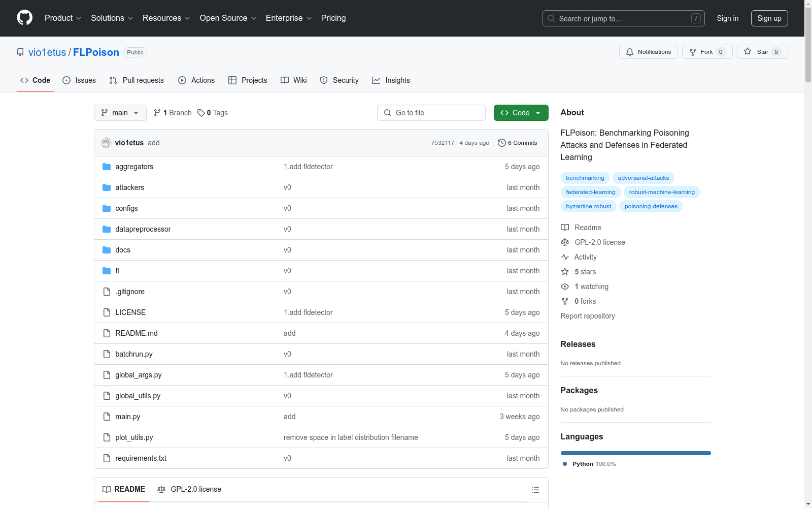Click the Go to file input

(x=431, y=113)
